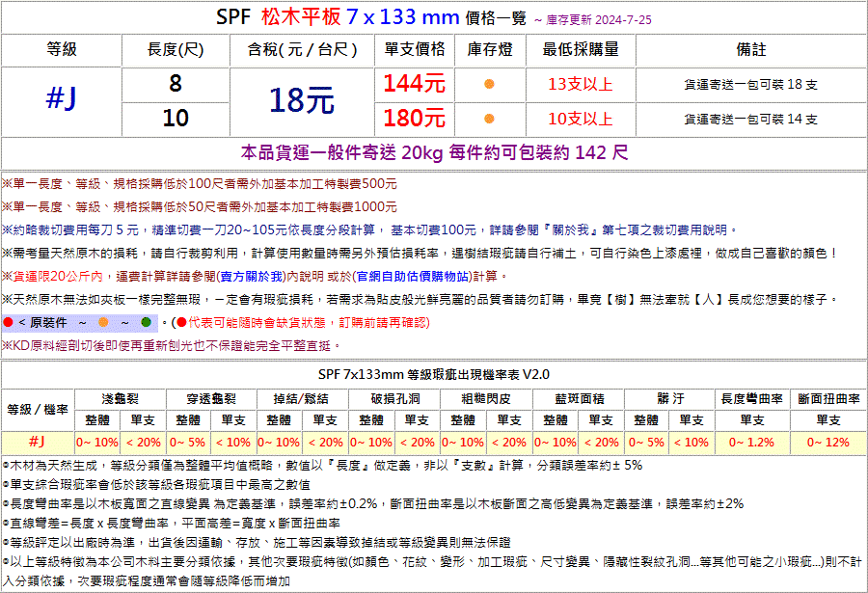Click the 0~ 12% twist rate value
The width and height of the screenshot is (868, 593).
point(828,442)
